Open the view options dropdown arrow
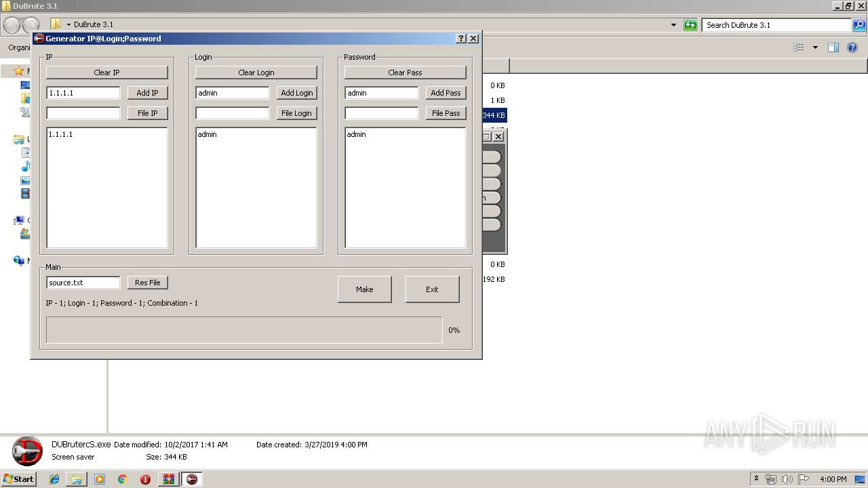 point(815,47)
